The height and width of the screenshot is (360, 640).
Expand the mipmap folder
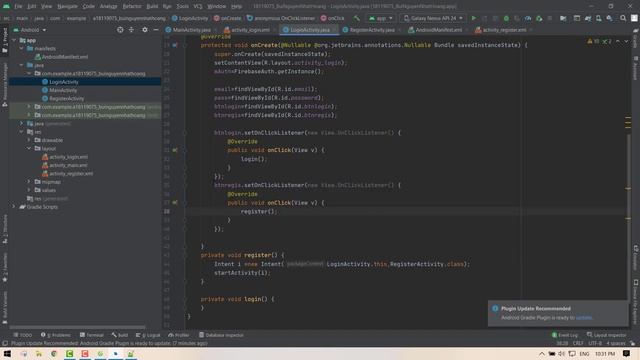[29, 182]
